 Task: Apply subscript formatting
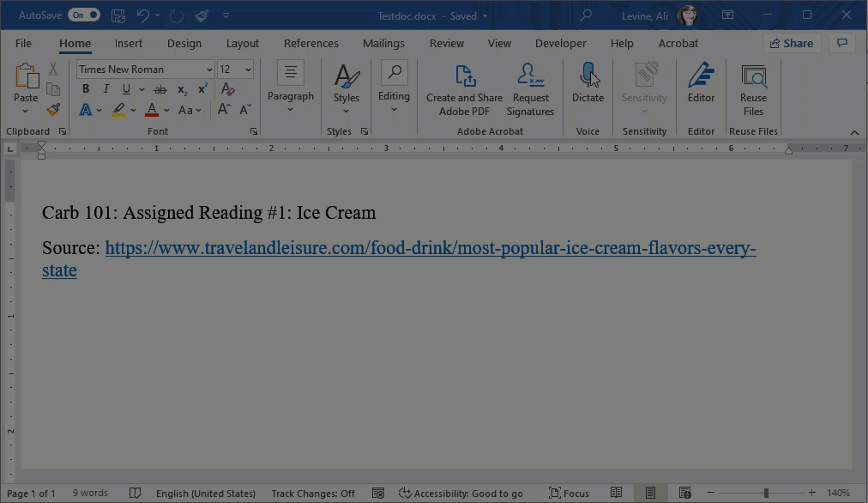tap(181, 89)
